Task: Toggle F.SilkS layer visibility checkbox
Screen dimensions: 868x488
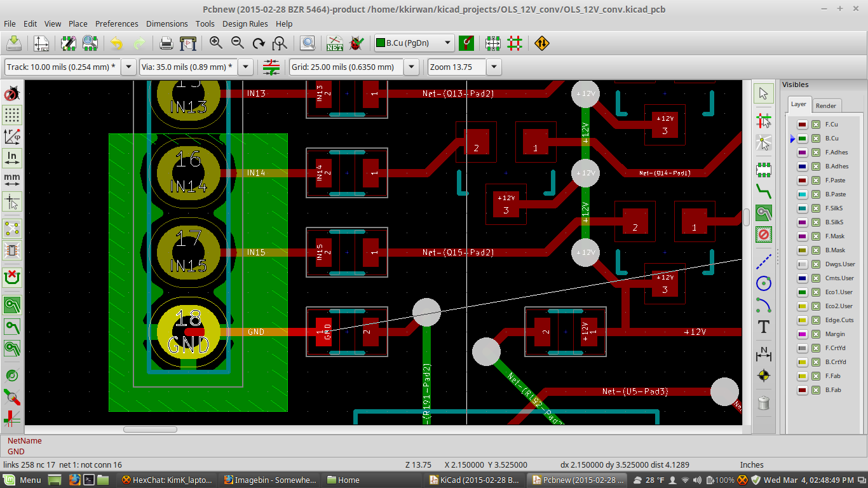Action: [816, 208]
